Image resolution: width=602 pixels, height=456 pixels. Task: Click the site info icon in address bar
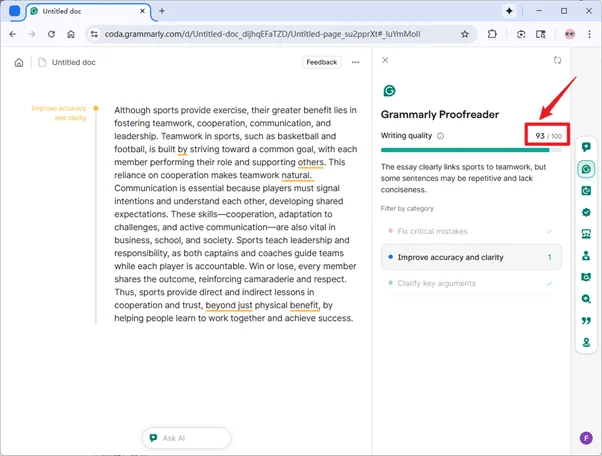pyautogui.click(x=94, y=34)
